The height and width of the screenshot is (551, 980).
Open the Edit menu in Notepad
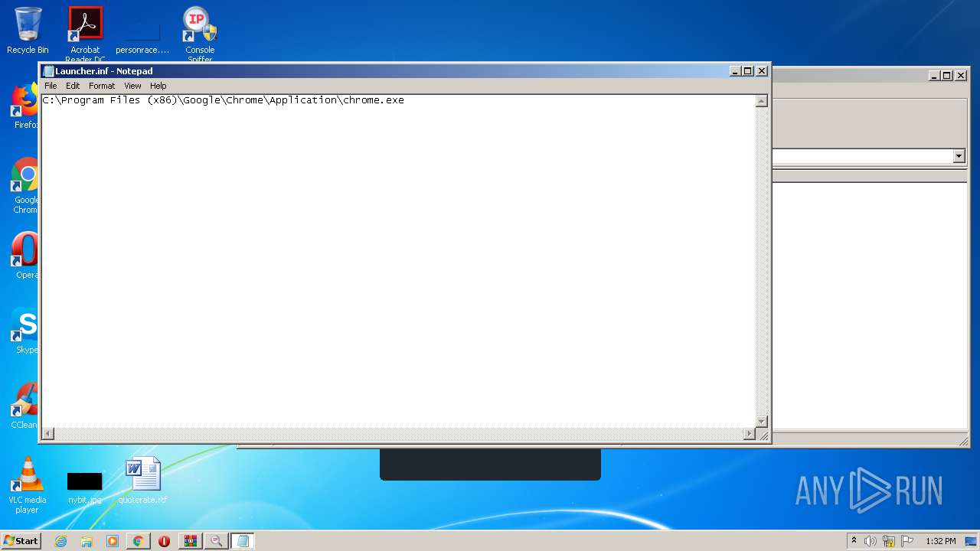[73, 86]
